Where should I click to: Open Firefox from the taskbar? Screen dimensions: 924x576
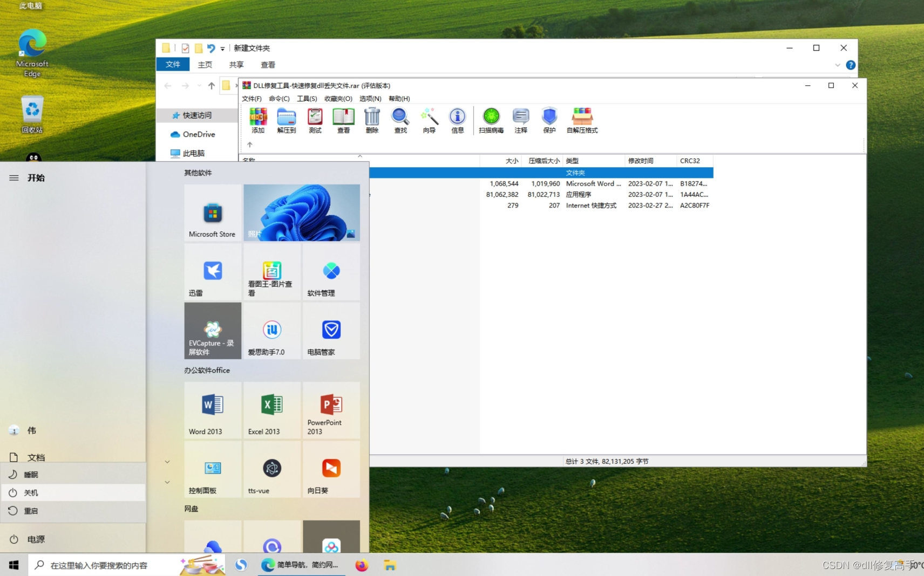click(x=362, y=565)
